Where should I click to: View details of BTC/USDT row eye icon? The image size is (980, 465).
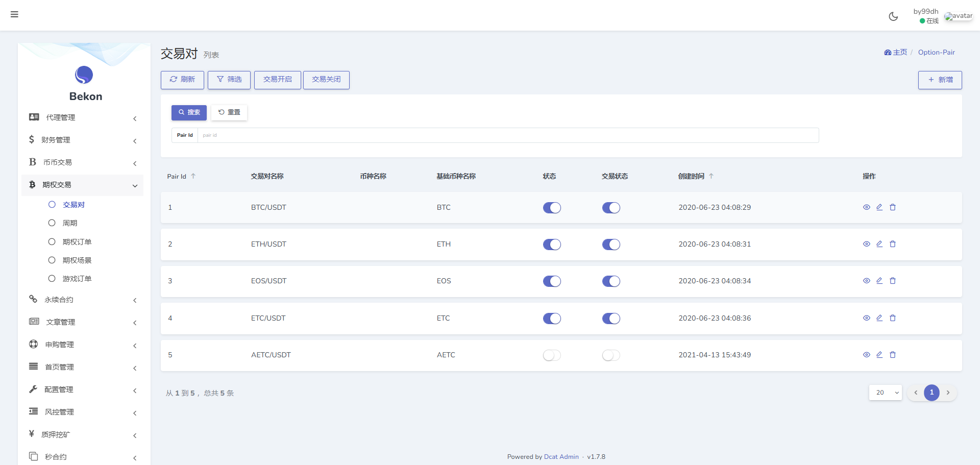click(866, 207)
